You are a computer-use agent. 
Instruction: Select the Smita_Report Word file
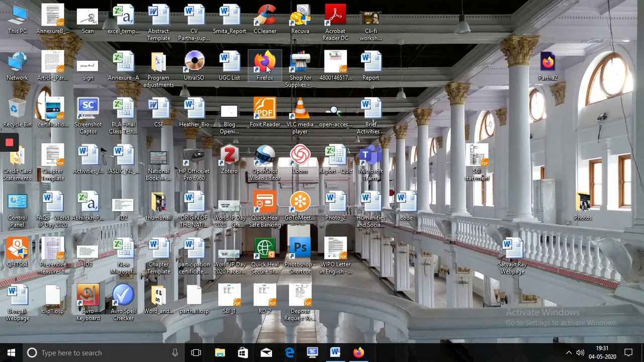coord(229,20)
